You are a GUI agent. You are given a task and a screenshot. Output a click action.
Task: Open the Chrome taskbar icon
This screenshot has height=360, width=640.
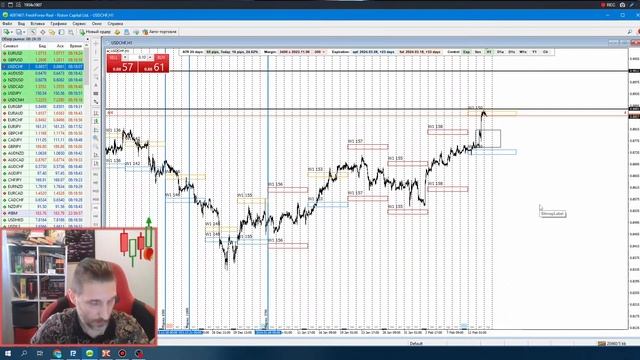click(x=57, y=353)
